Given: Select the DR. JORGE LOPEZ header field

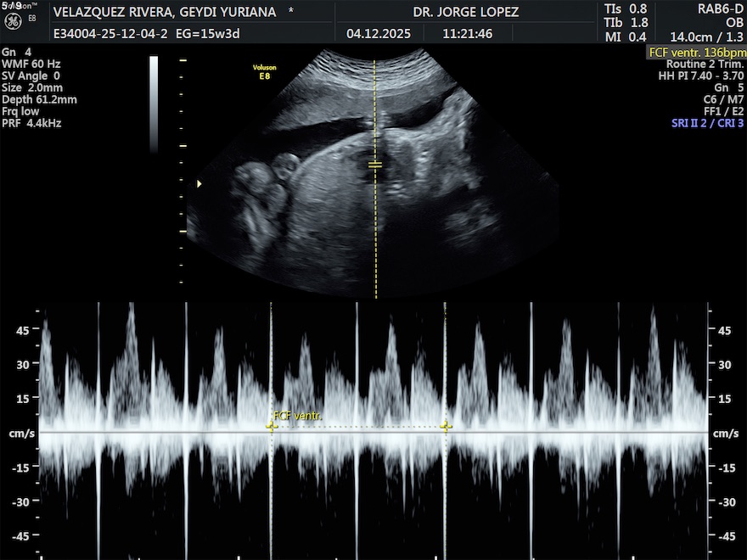Looking at the screenshot, I should (x=465, y=13).
